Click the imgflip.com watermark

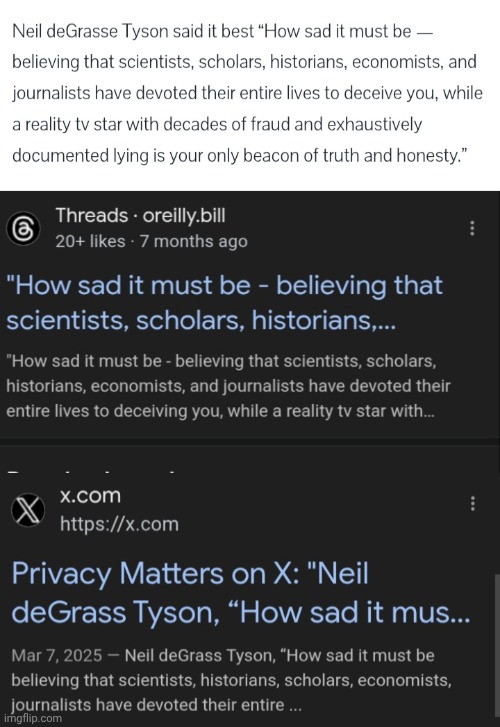(x=32, y=719)
